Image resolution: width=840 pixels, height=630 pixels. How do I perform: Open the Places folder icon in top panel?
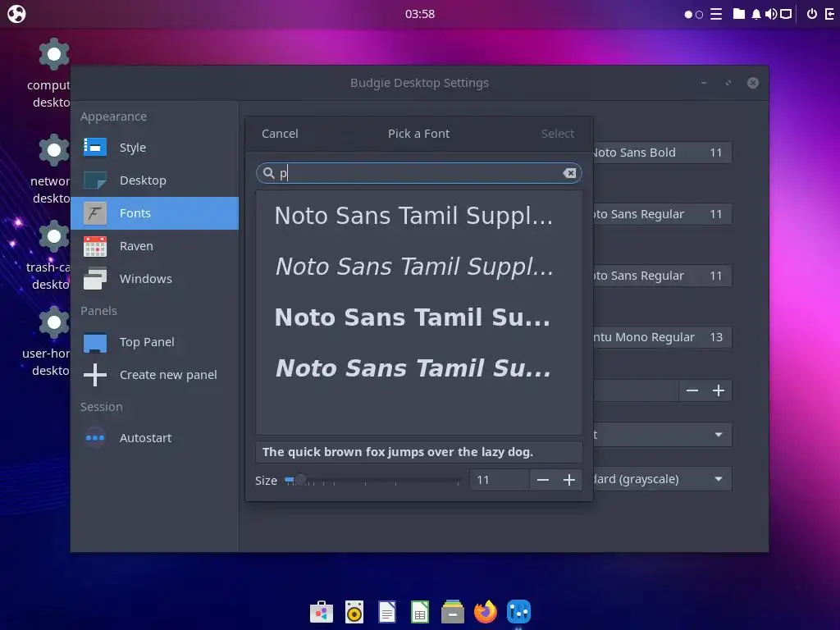pos(739,14)
